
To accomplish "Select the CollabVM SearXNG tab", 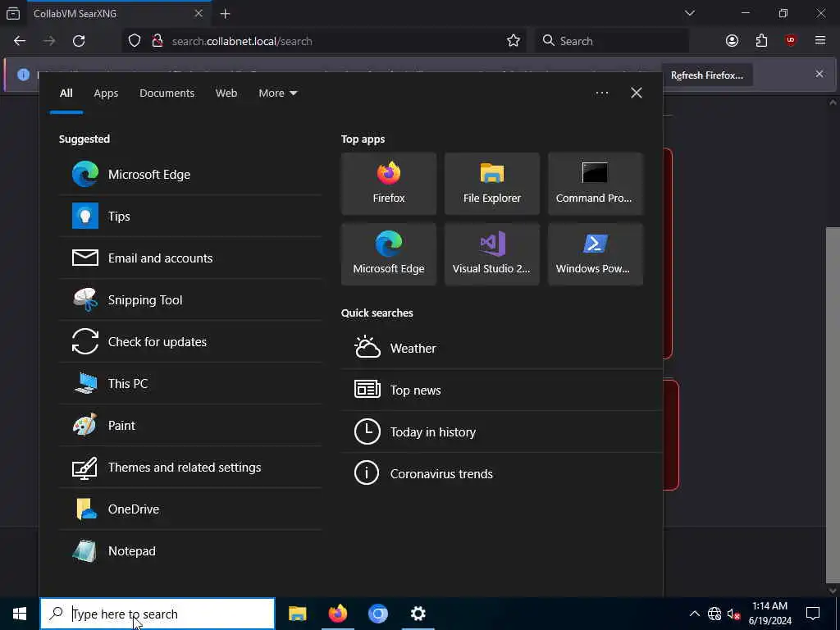I will 118,14.
